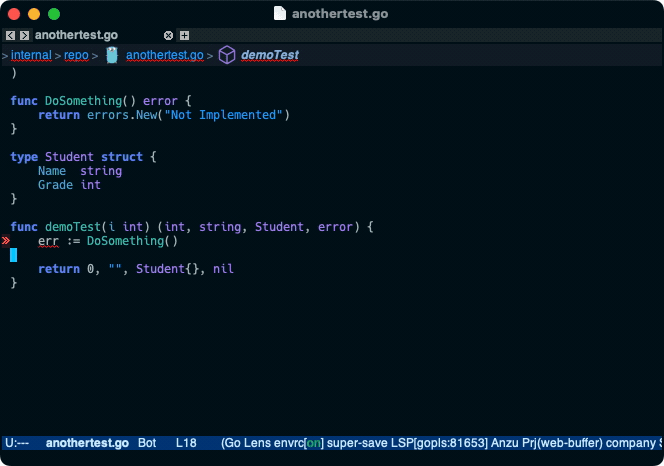Click the red fringe diagnostic marker
This screenshot has height=466, width=664.
click(x=6, y=241)
